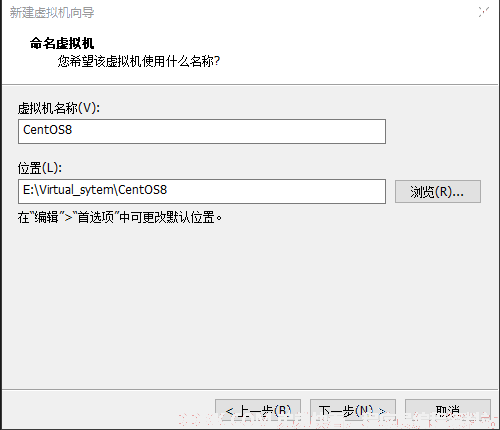Continue with the 下一步(N) button
Screen dimensions: 500x430
coord(353,412)
